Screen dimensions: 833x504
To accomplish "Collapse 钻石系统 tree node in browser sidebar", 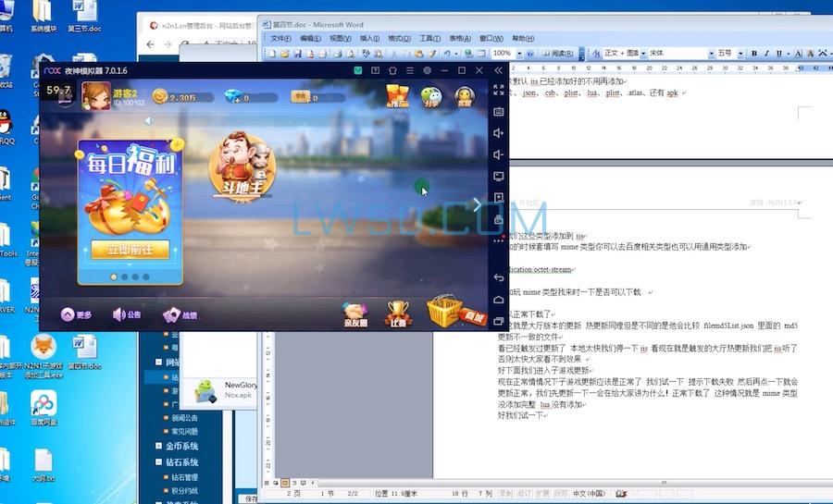I will click(x=158, y=462).
